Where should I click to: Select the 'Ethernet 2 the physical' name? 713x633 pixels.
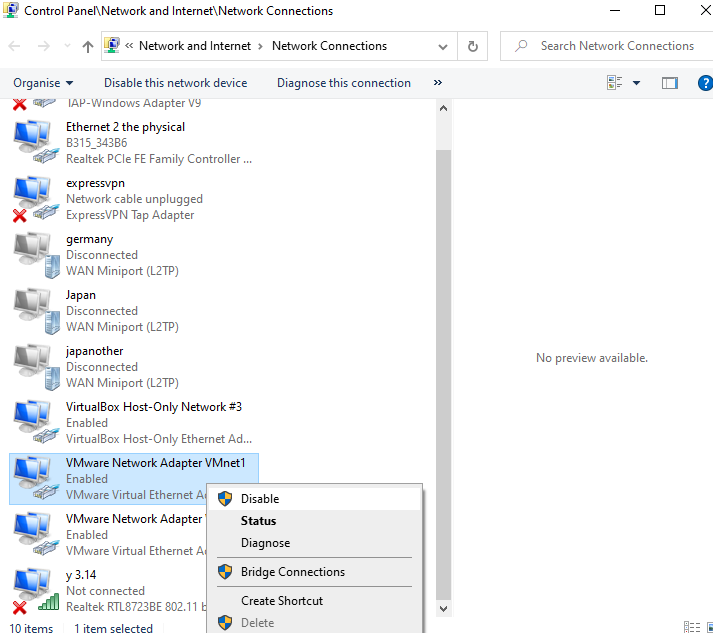125,127
